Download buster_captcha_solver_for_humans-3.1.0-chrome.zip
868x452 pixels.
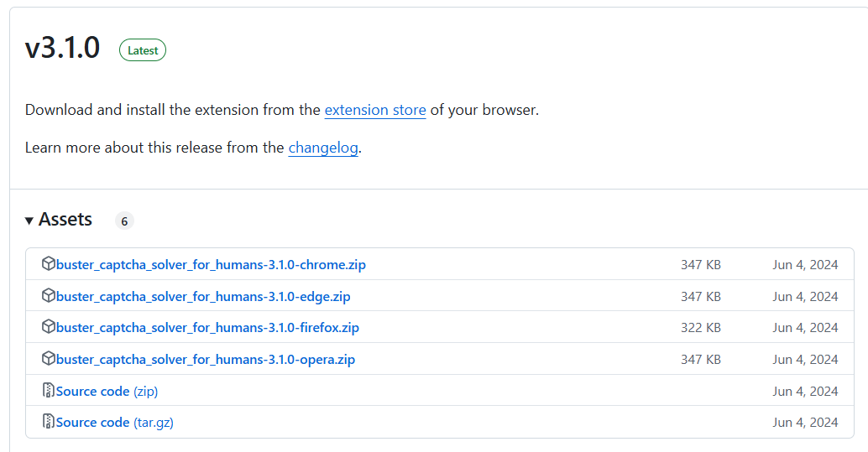coord(211,265)
